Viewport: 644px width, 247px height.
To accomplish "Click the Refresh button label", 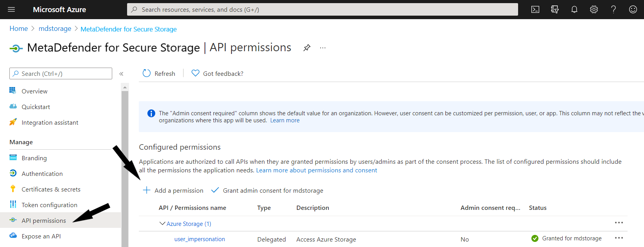I will point(165,73).
